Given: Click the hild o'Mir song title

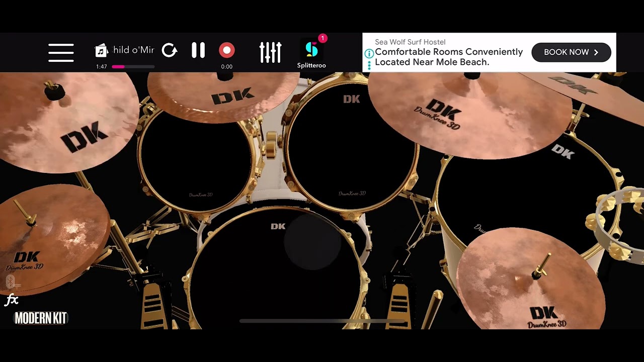Looking at the screenshot, I should click(x=133, y=50).
